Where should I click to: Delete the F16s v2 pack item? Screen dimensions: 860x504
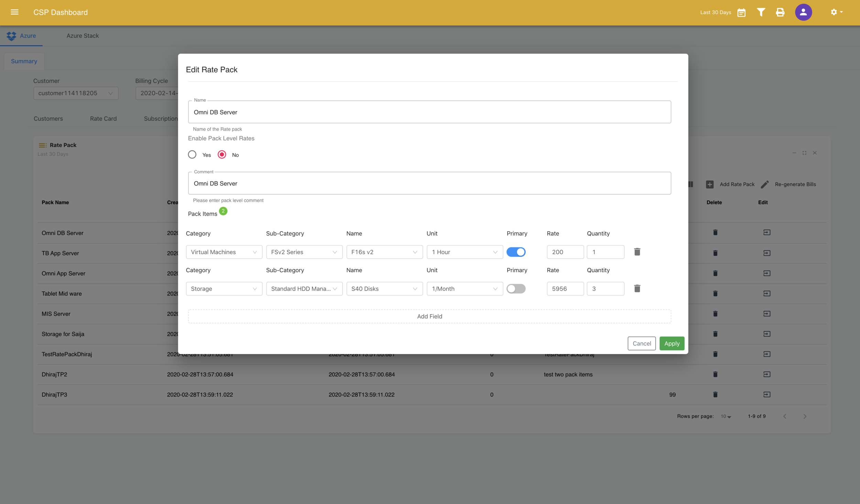pyautogui.click(x=637, y=252)
